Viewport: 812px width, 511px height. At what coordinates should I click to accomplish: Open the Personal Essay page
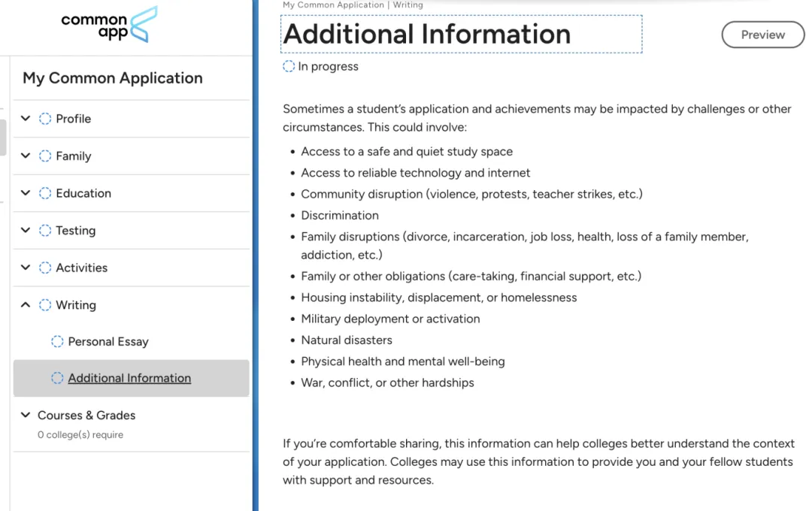(108, 341)
